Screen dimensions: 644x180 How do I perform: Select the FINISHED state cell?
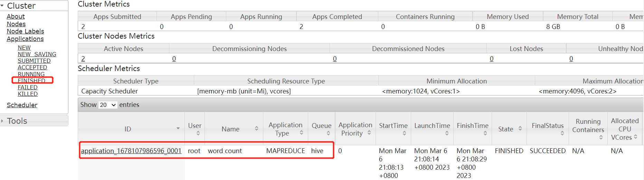tap(509, 151)
